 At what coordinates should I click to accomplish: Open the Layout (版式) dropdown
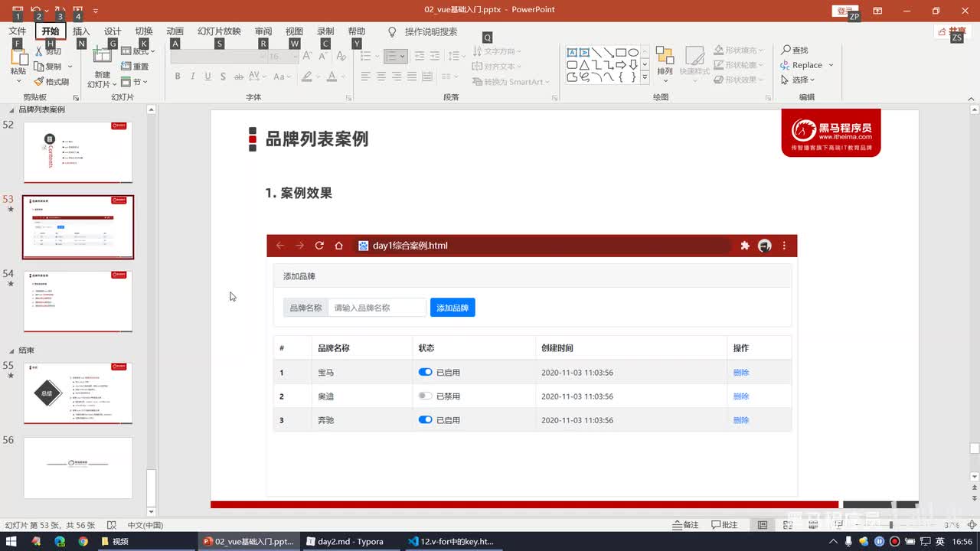pos(139,51)
